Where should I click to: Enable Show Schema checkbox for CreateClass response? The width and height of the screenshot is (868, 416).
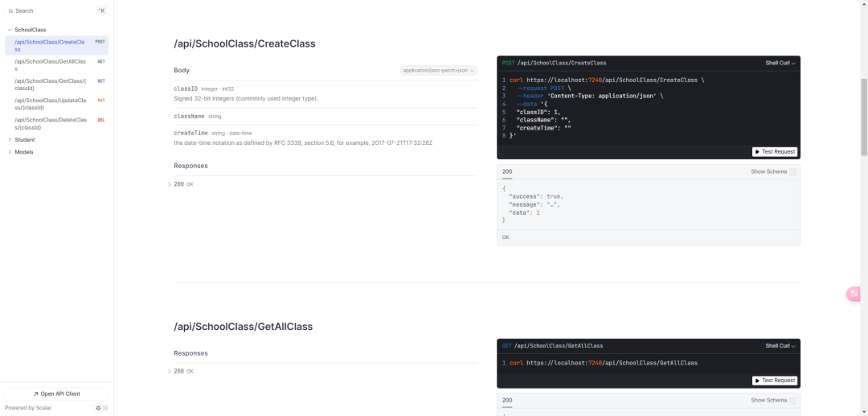click(x=792, y=171)
